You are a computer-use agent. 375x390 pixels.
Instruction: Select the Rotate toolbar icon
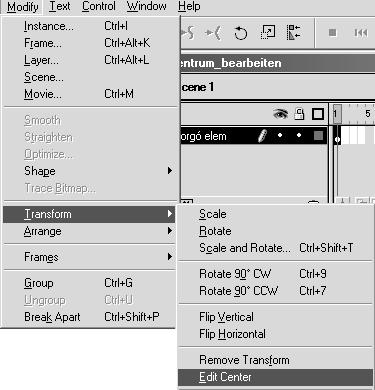tap(240, 33)
